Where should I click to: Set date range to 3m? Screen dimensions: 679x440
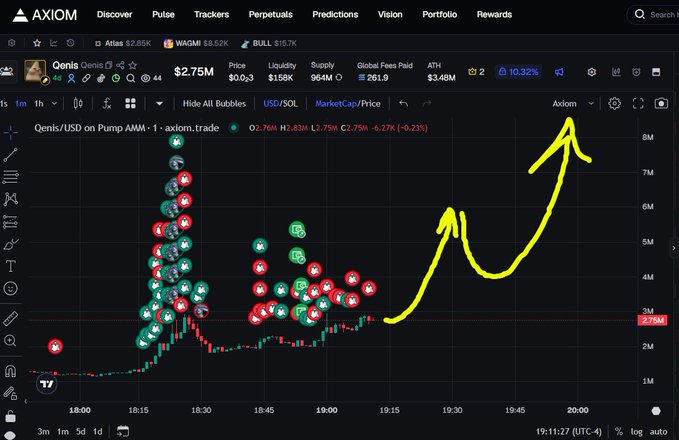[x=43, y=431]
